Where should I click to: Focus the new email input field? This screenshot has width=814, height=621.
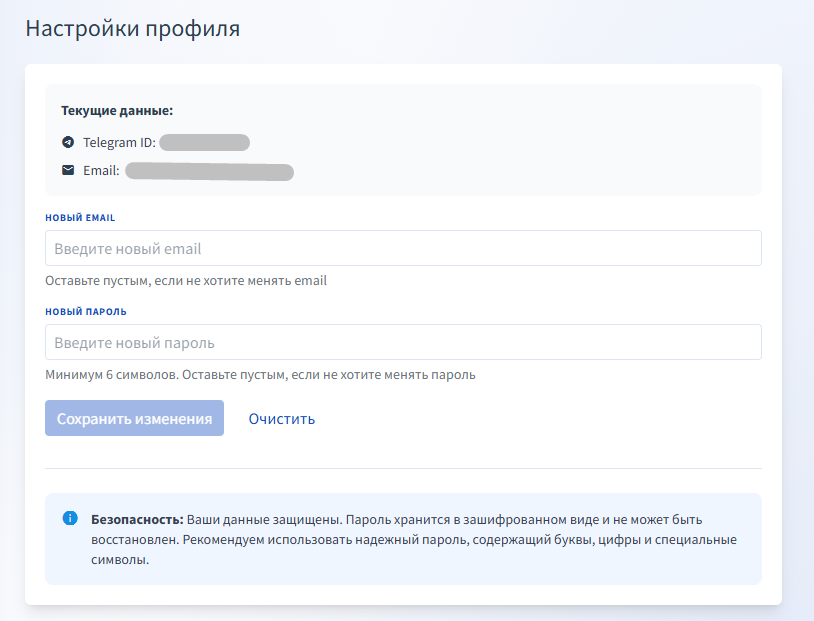pos(403,248)
